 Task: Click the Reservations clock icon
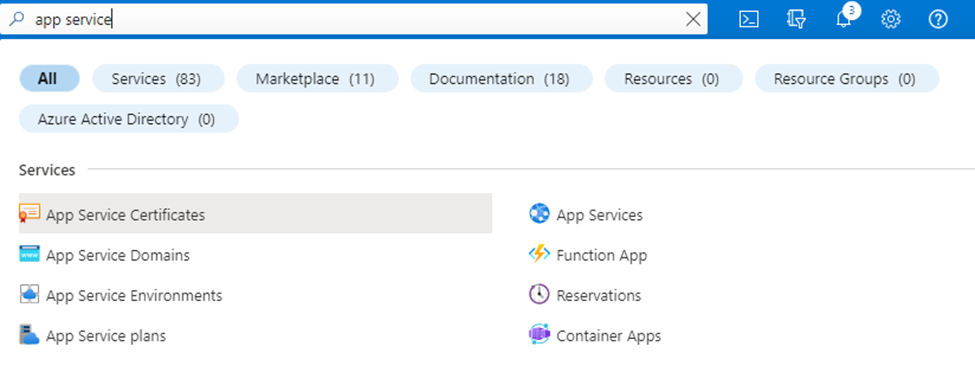click(539, 294)
